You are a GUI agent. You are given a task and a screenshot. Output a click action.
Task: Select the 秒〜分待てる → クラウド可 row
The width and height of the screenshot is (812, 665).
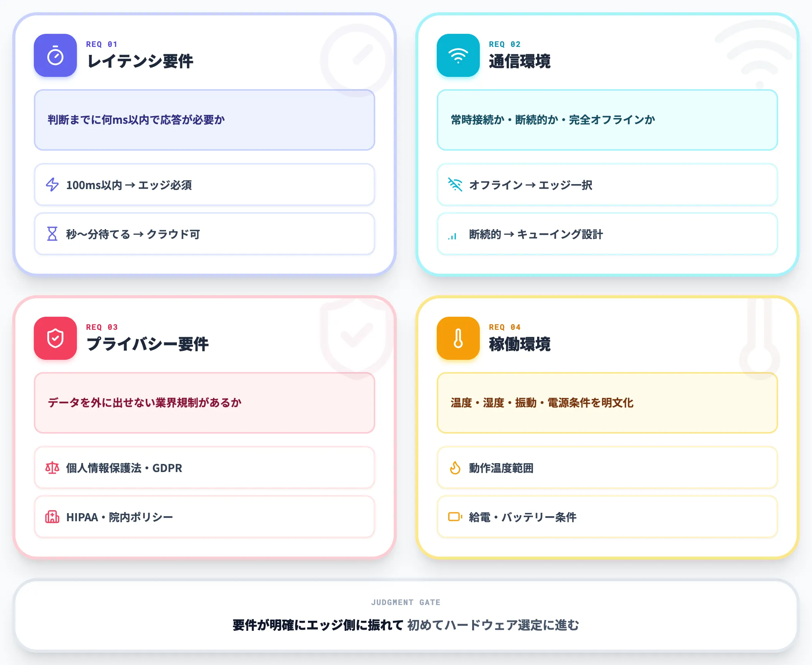pyautogui.click(x=205, y=234)
